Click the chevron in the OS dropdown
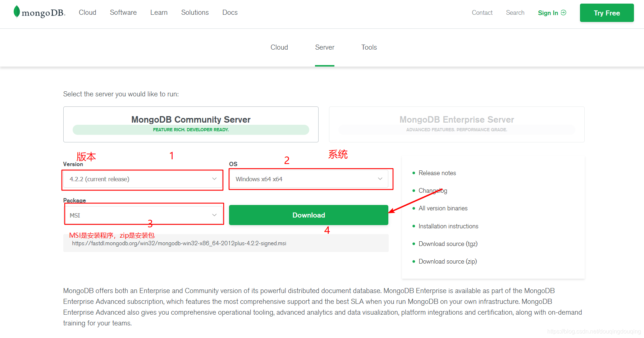The width and height of the screenshot is (644, 338). [380, 179]
